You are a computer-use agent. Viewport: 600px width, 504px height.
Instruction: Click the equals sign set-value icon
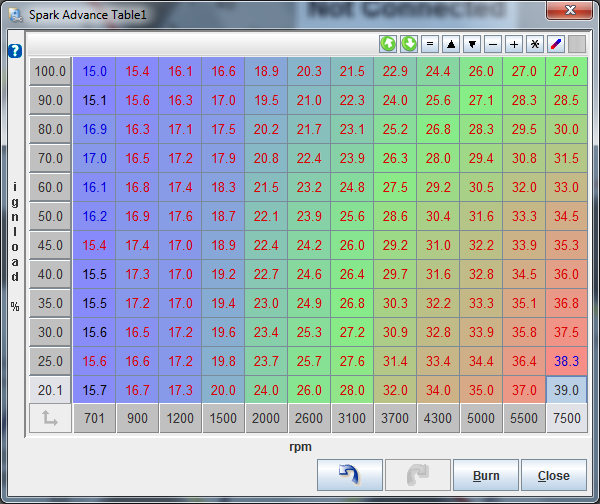(429, 44)
